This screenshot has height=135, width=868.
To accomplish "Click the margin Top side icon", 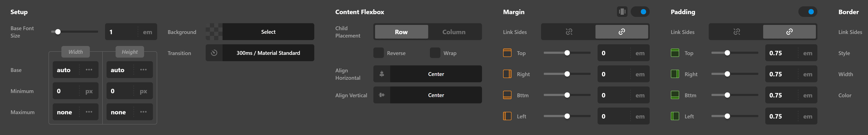I will [508, 53].
